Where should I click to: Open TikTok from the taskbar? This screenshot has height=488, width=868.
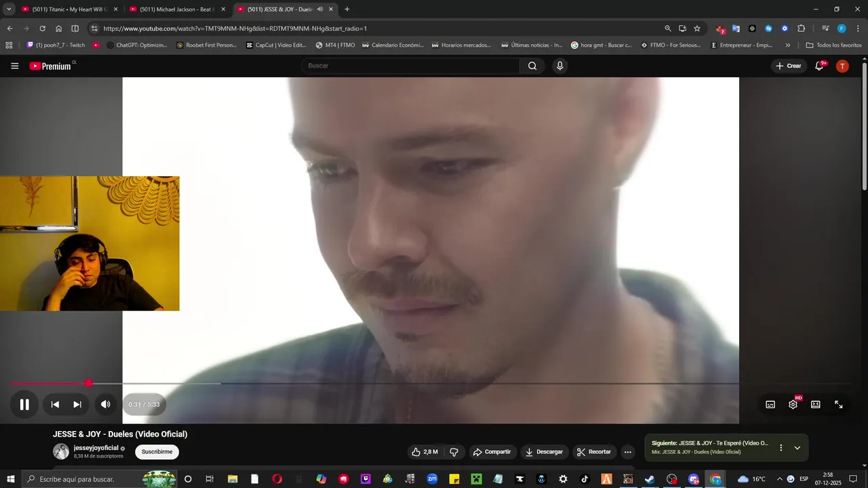point(585,479)
